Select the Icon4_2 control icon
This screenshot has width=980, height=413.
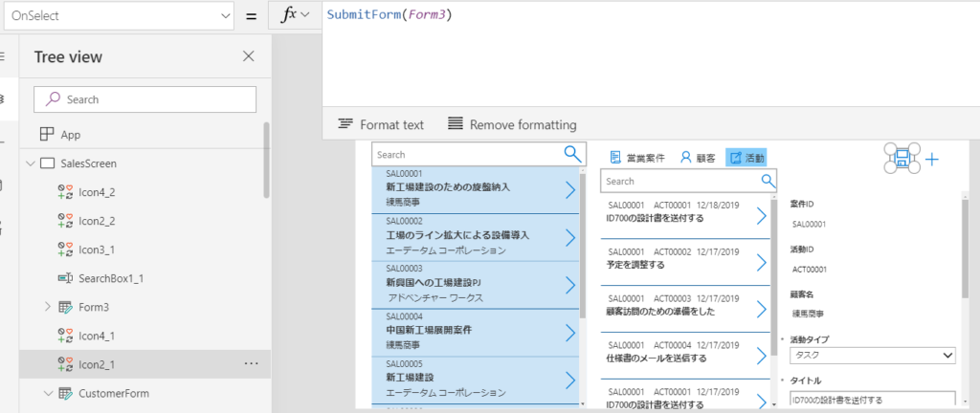(x=65, y=192)
